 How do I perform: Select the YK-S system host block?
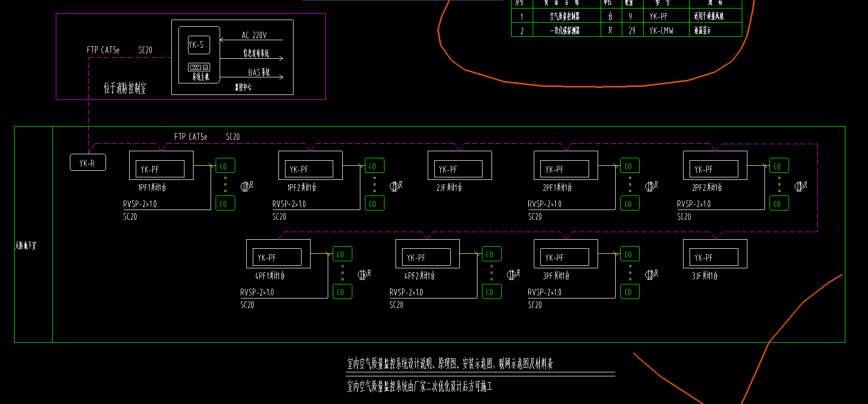click(199, 45)
